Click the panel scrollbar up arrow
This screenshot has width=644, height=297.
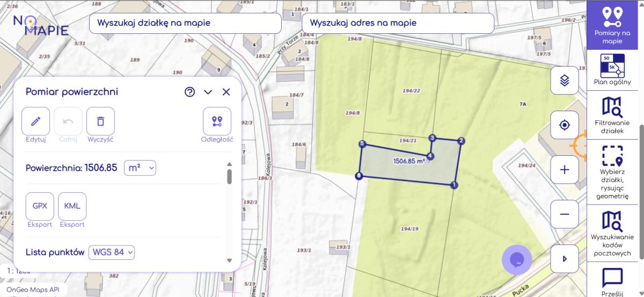coord(230,164)
